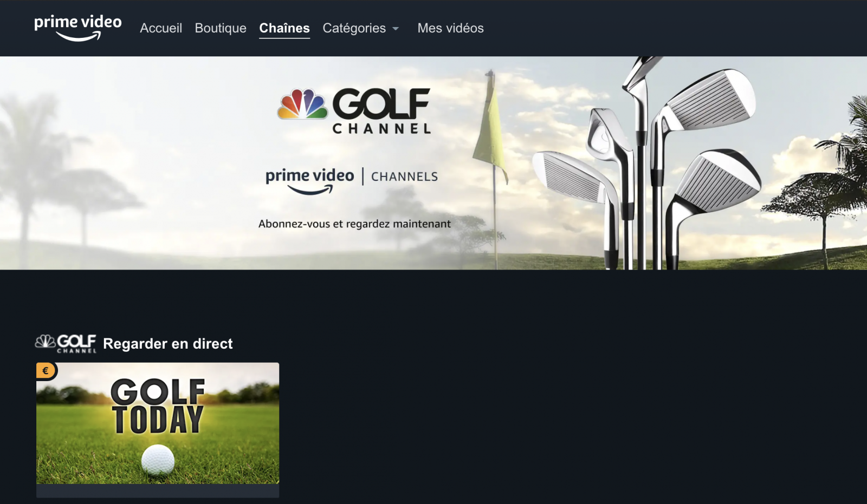
Task: Click the euro badge on Golf Today
Action: pos(46,371)
